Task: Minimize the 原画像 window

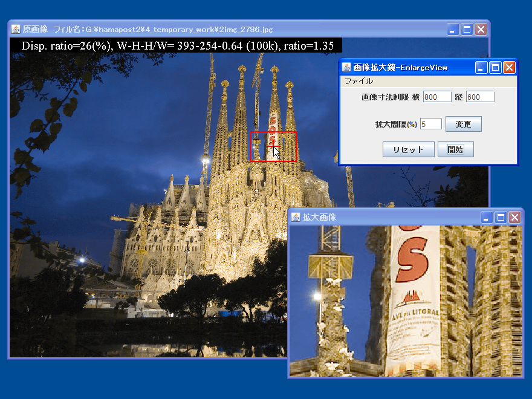Action: coord(452,30)
